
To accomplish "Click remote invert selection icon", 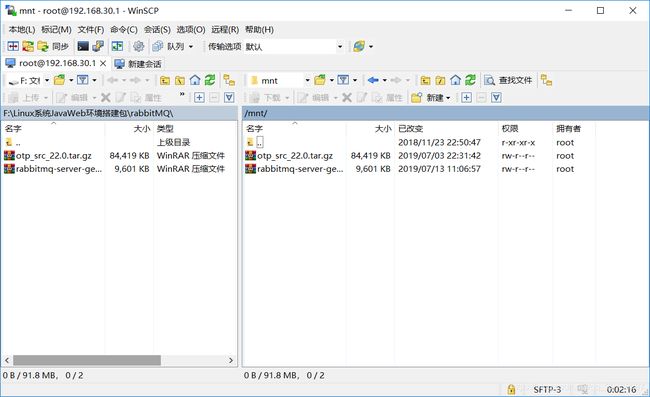I will [x=496, y=97].
